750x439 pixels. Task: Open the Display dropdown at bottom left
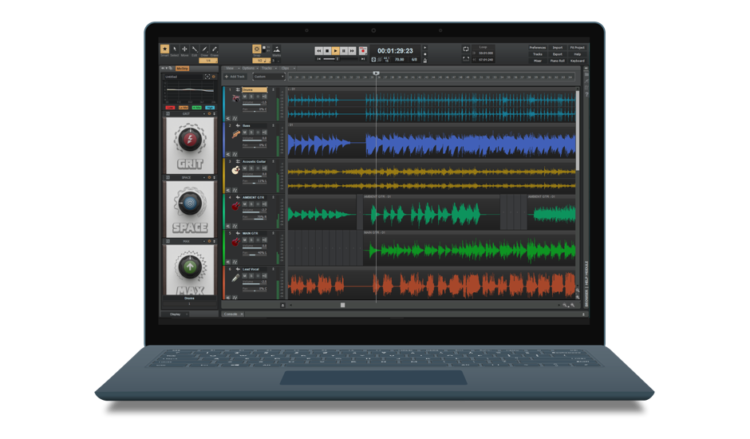click(175, 314)
